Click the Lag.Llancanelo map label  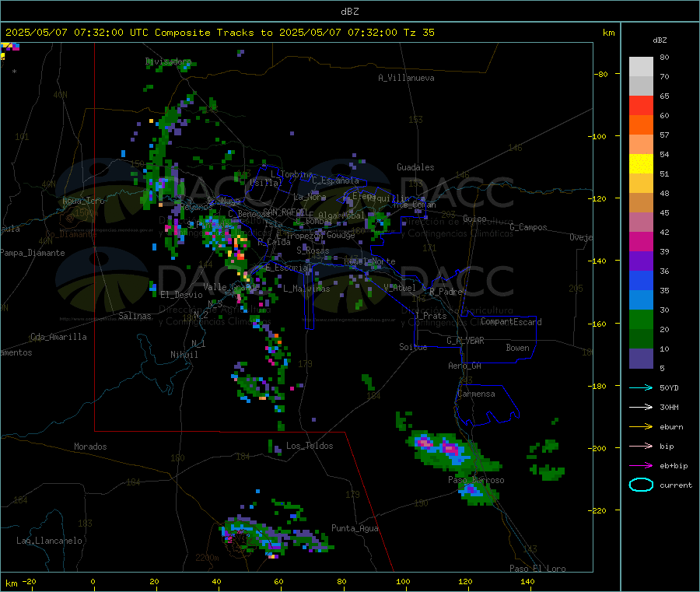(49, 541)
